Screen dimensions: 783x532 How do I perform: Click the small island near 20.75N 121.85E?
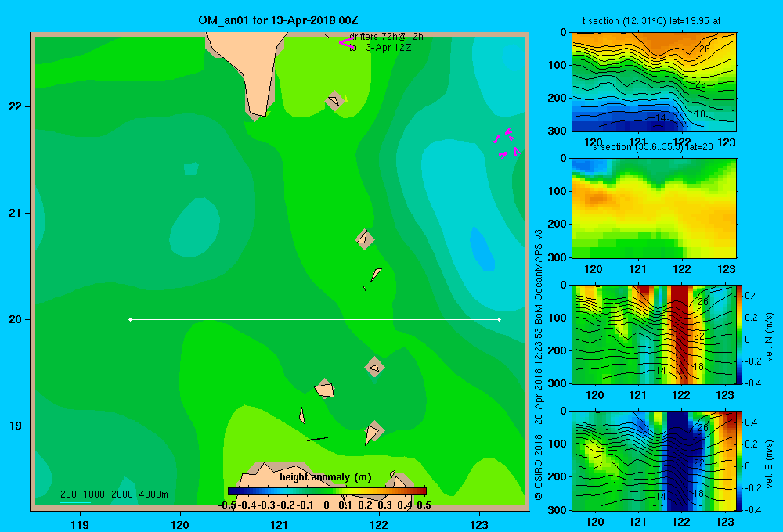[365, 239]
